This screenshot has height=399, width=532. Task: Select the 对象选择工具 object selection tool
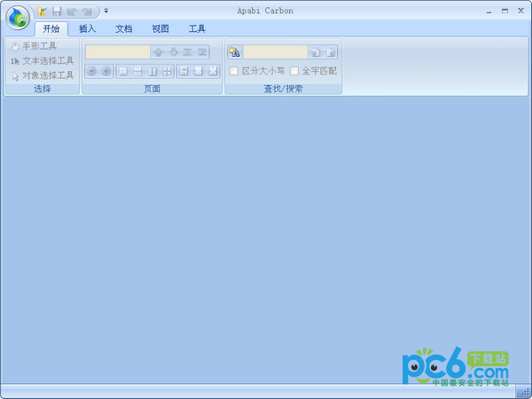pos(43,75)
